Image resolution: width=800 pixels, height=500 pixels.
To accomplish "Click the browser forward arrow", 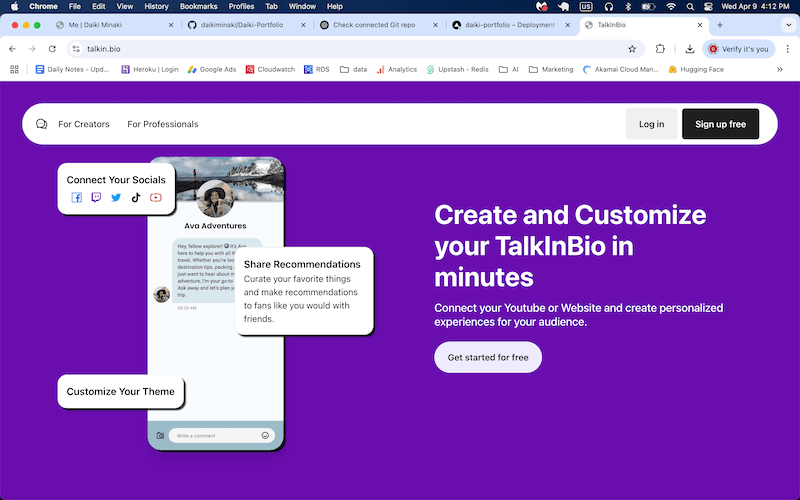I will pos(32,49).
